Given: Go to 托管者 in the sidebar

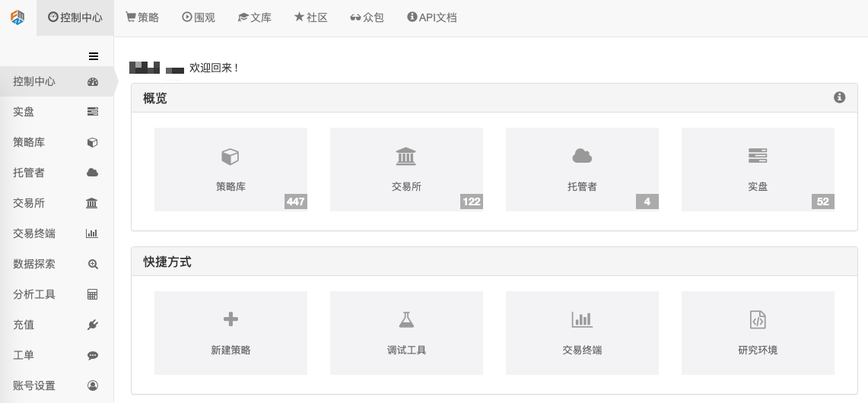Looking at the screenshot, I should (x=56, y=173).
